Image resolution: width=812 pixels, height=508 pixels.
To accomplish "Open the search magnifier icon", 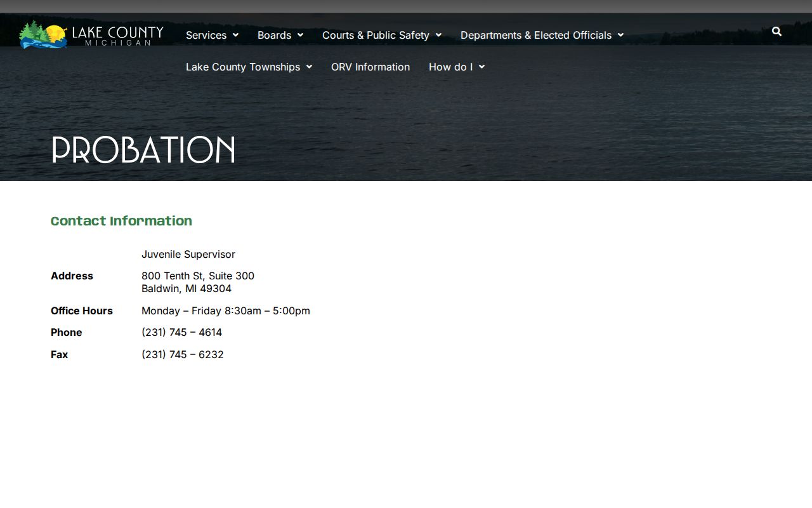I will [x=776, y=32].
